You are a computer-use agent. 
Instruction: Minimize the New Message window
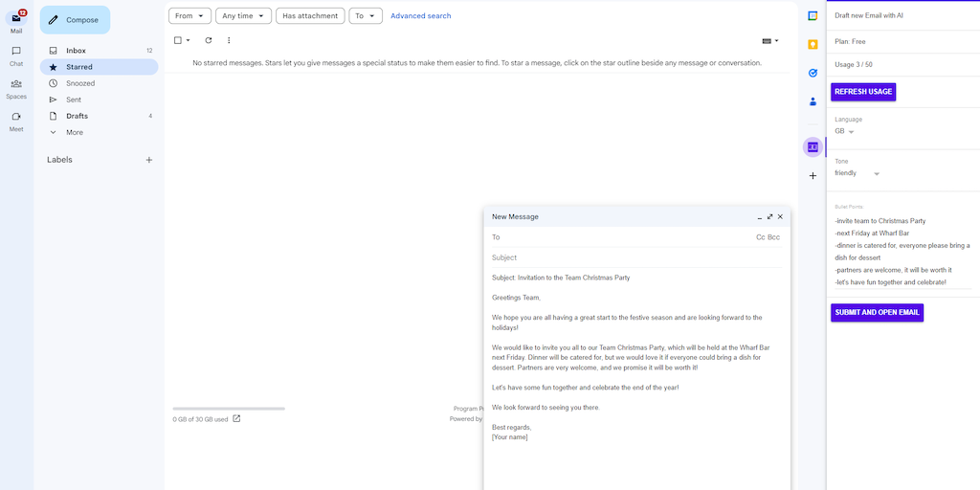point(759,217)
